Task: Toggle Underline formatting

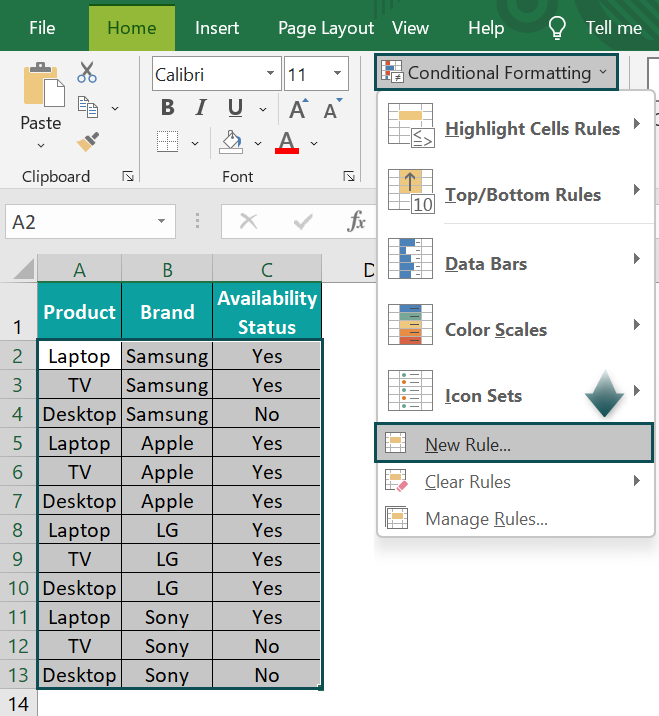Action: (235, 108)
